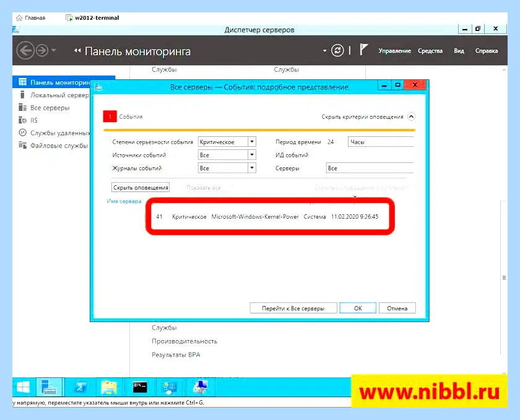Open File Explorer from taskbar
The height and width of the screenshot is (420, 520).
tap(109, 387)
